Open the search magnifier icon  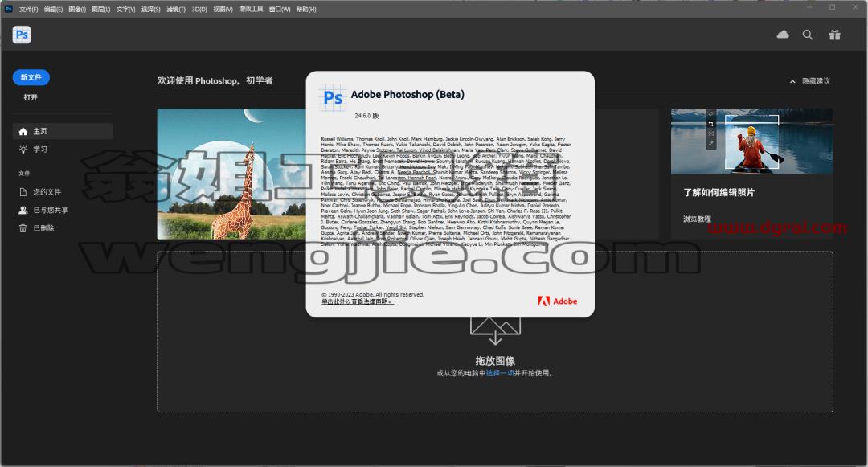click(808, 35)
